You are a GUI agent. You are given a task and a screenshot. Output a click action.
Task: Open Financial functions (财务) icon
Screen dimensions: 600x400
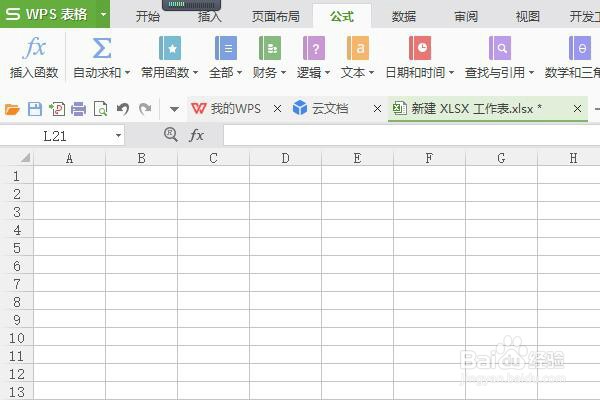(270, 48)
